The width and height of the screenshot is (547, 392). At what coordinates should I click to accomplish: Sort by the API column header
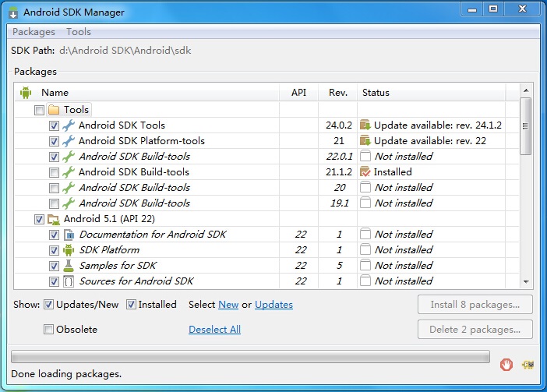[x=298, y=93]
